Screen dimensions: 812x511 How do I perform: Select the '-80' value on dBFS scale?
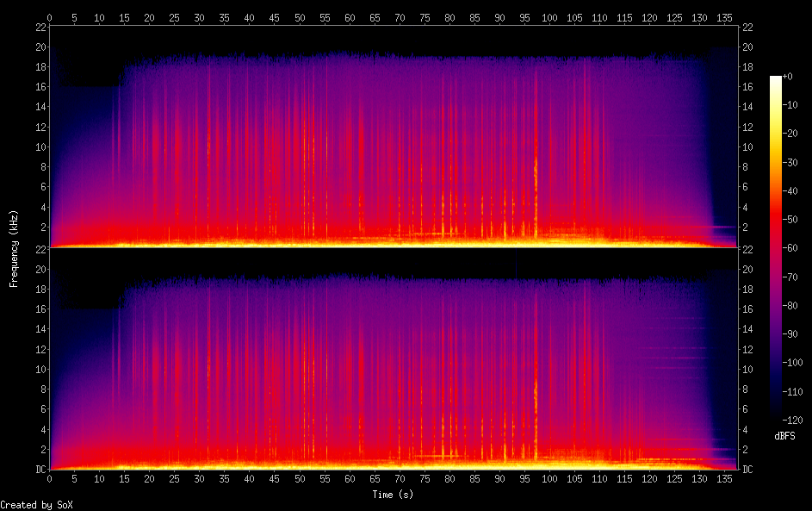(x=790, y=305)
